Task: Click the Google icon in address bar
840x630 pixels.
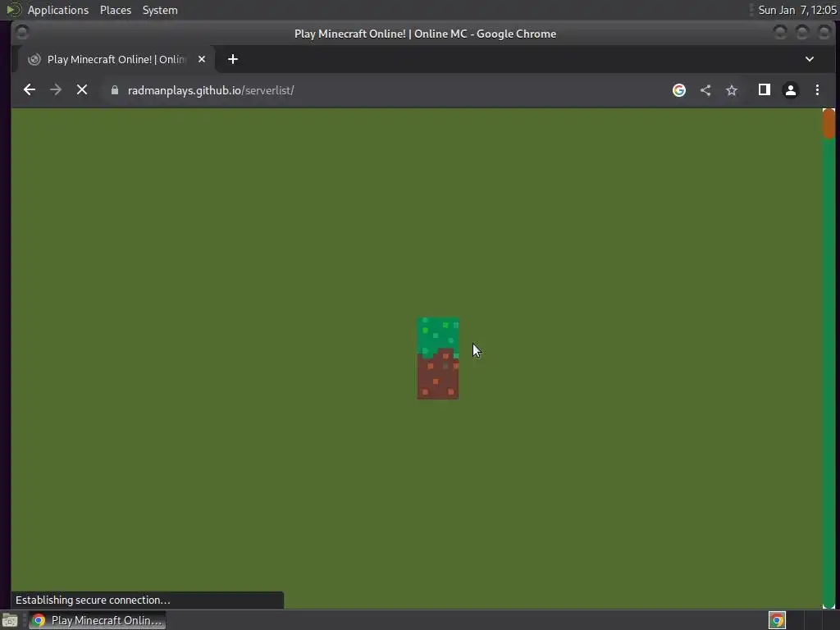Action: (x=678, y=90)
